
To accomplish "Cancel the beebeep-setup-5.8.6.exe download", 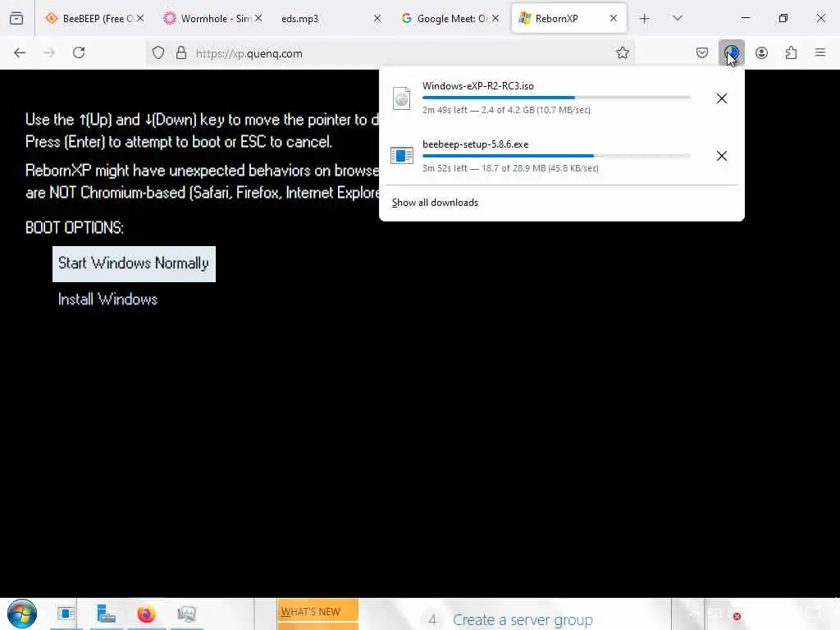I will pyautogui.click(x=722, y=156).
